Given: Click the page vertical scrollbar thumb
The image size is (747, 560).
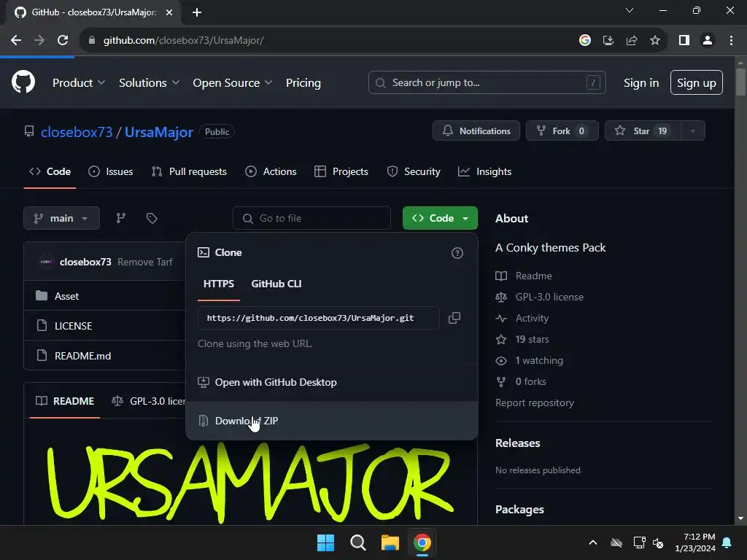Looking at the screenshot, I should coord(740,82).
